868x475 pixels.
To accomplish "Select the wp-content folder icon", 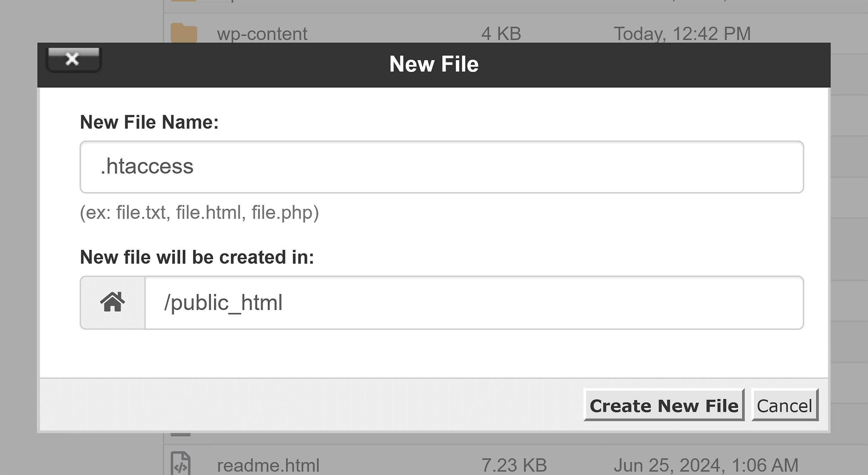I will [x=184, y=33].
